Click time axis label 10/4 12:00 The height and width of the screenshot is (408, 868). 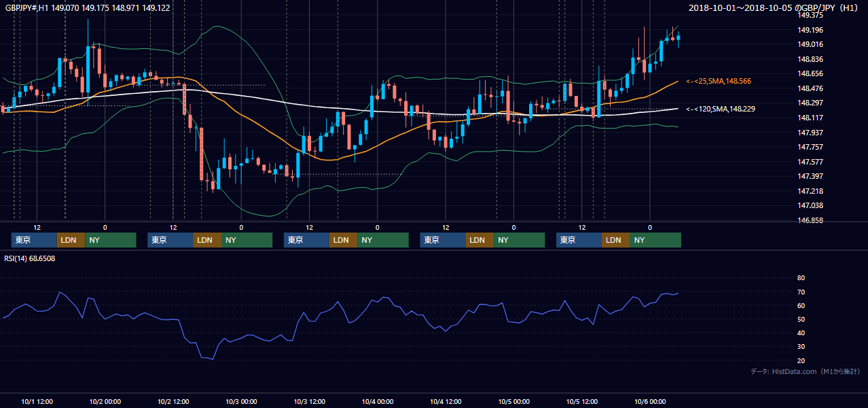[446, 402]
